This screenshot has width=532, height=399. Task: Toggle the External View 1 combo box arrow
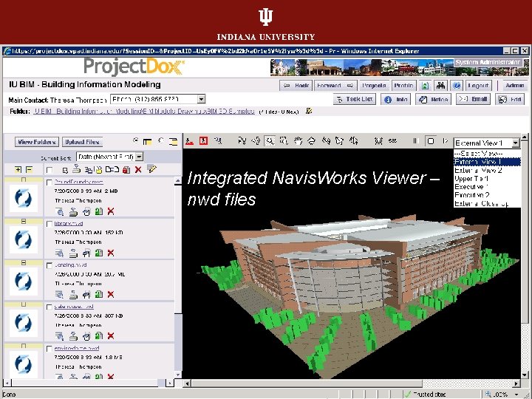click(x=516, y=143)
